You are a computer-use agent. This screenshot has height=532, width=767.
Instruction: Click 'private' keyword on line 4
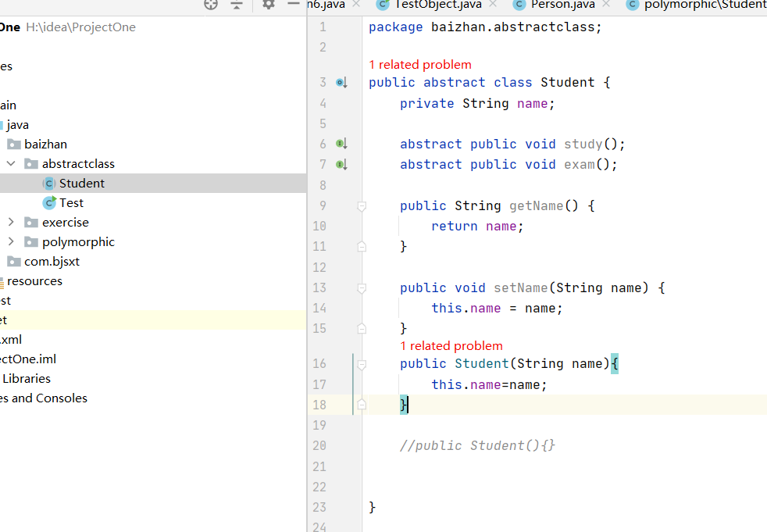(x=427, y=104)
